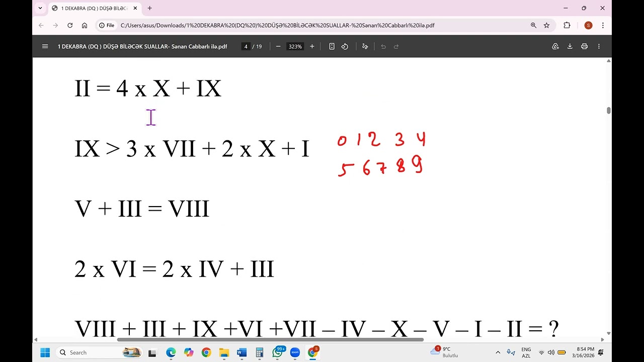Open WhatsApp from the taskbar
Screen dimensions: 644x362
click(277, 352)
